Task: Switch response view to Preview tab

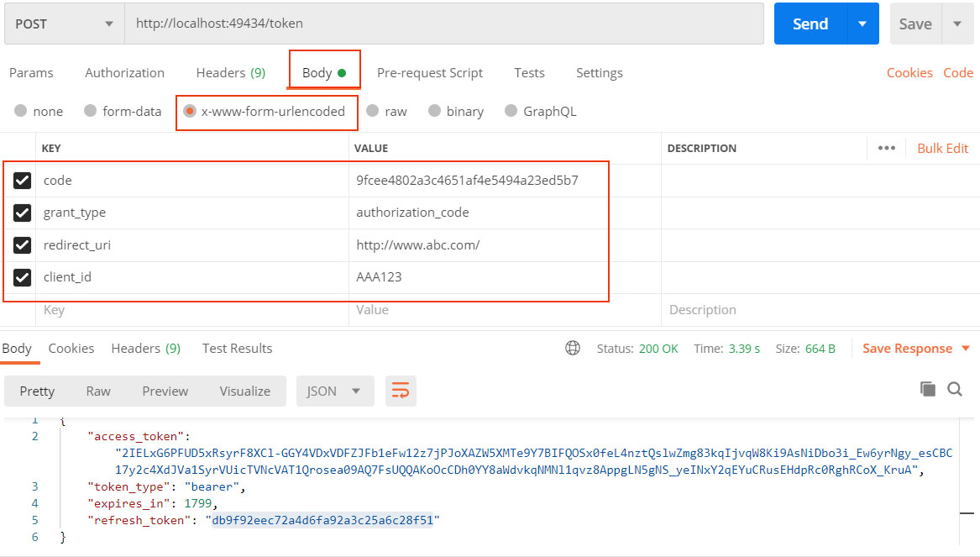Action: (x=165, y=391)
